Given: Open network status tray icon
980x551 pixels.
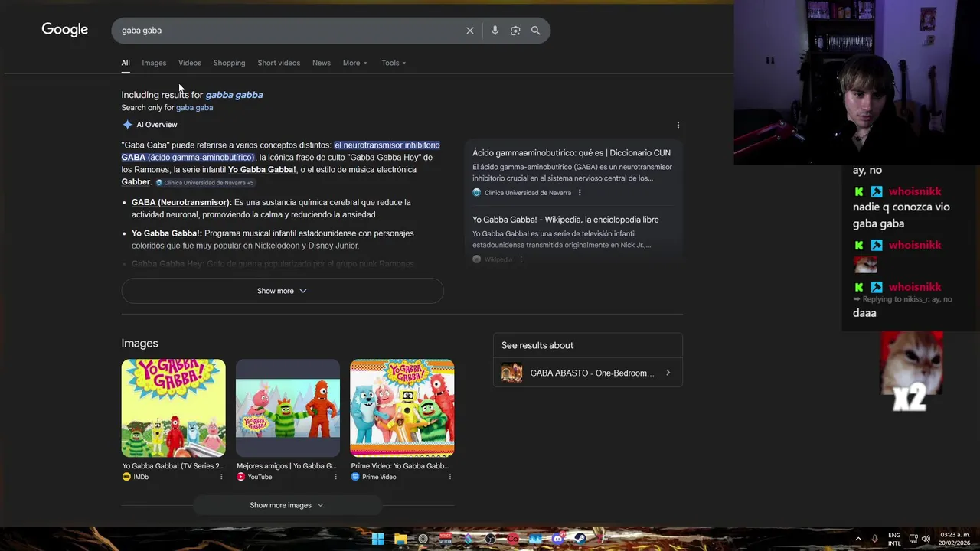Looking at the screenshot, I should [x=913, y=539].
